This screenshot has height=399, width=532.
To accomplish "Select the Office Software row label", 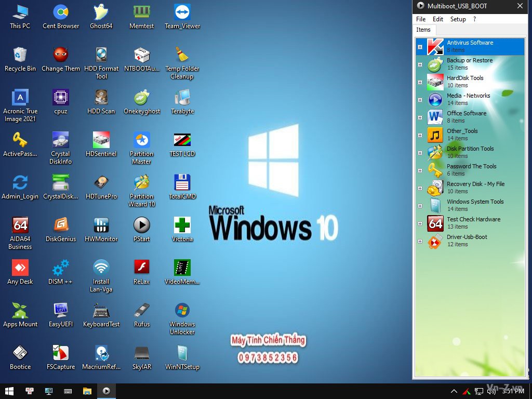I will click(467, 113).
